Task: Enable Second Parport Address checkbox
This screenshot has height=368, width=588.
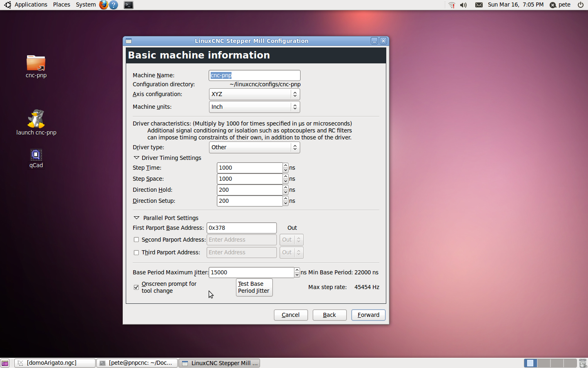Action: point(136,240)
